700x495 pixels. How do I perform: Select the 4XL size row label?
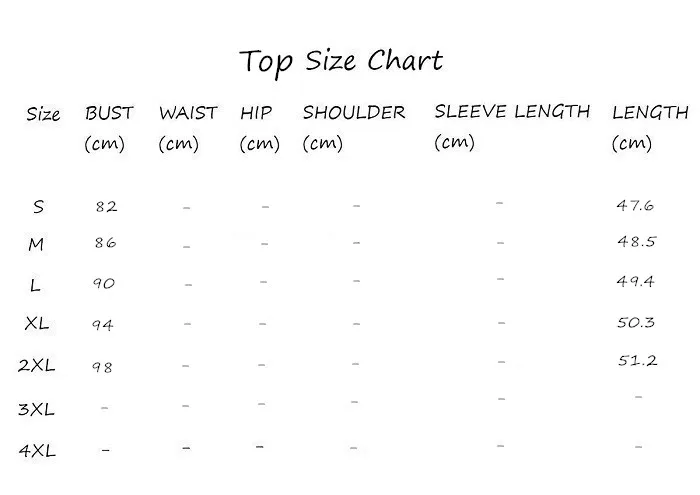coord(37,451)
